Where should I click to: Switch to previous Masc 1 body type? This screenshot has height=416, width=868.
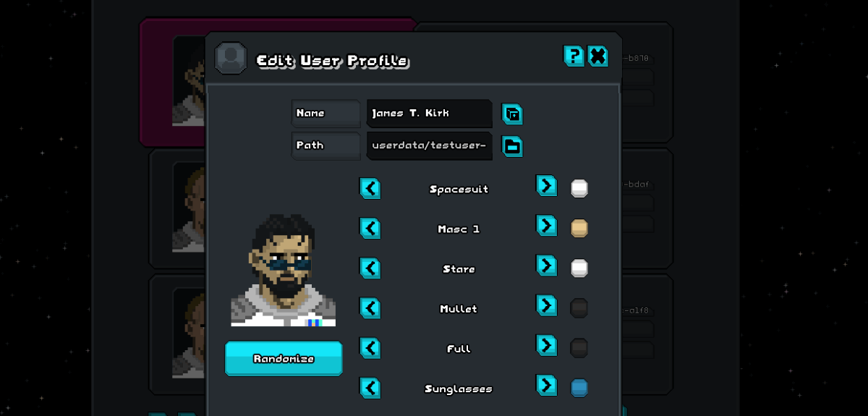[370, 229]
